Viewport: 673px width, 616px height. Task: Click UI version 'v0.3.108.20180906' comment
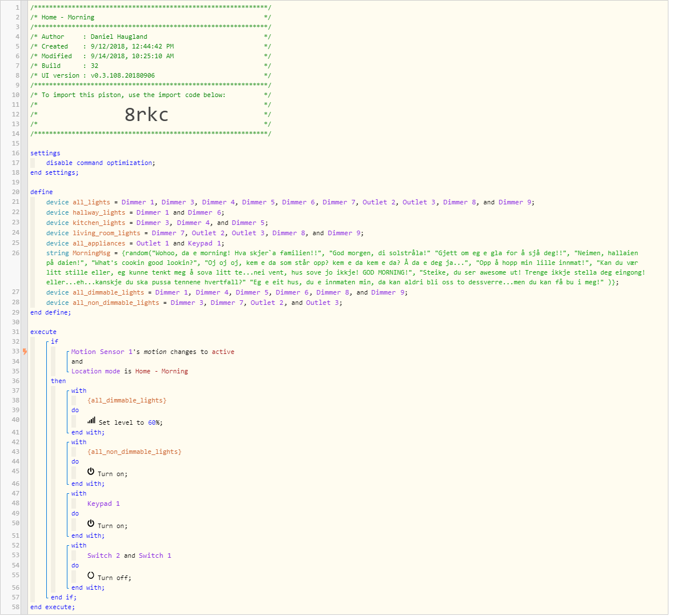pyautogui.click(x=123, y=77)
